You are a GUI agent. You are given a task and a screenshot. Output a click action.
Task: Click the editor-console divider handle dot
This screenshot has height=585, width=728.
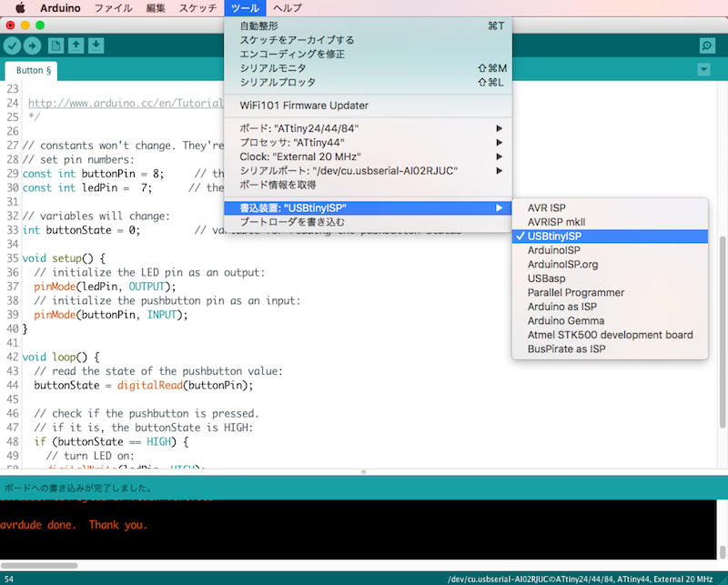(363, 472)
